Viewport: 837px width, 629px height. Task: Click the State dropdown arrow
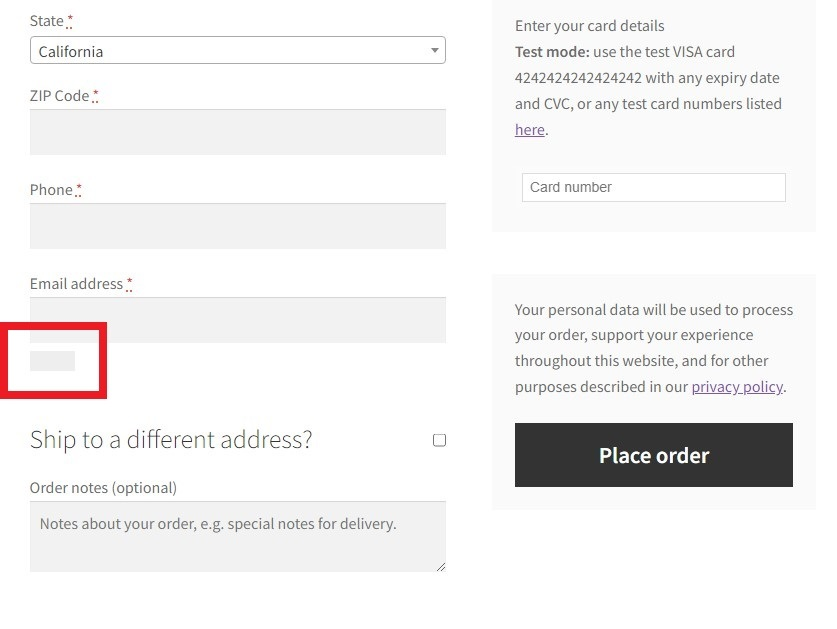tap(434, 49)
